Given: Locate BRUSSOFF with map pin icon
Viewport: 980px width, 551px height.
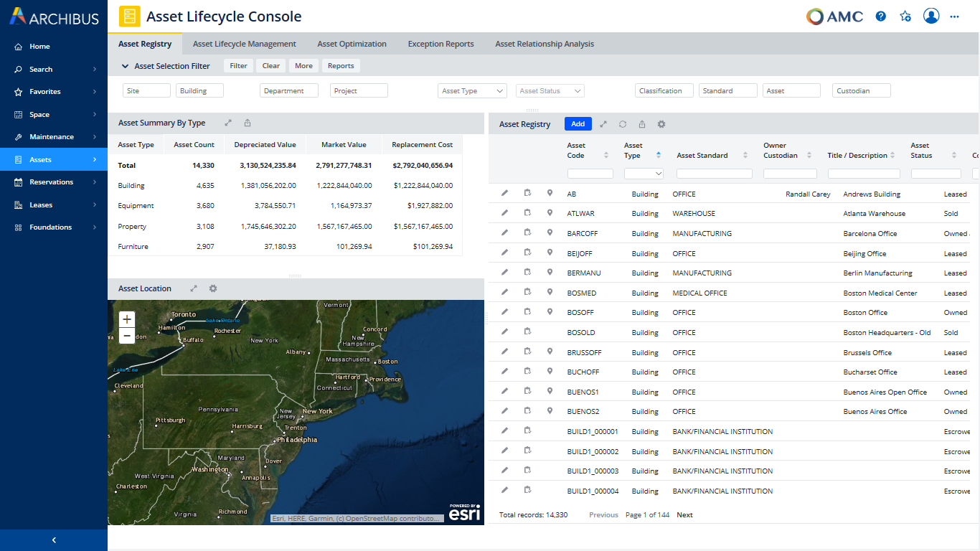Looking at the screenshot, I should coord(550,352).
